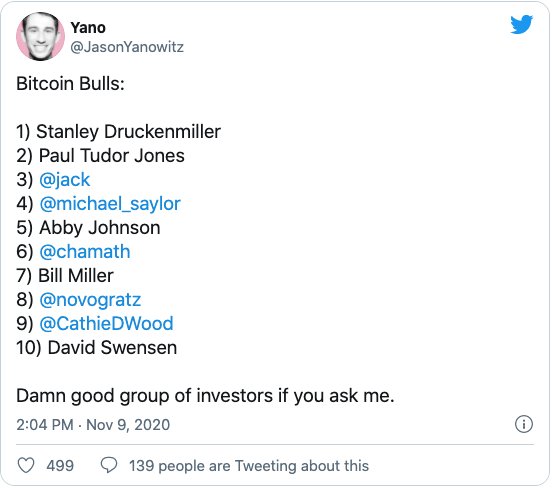
Task: Open Yano's profile picture
Action: 40,36
